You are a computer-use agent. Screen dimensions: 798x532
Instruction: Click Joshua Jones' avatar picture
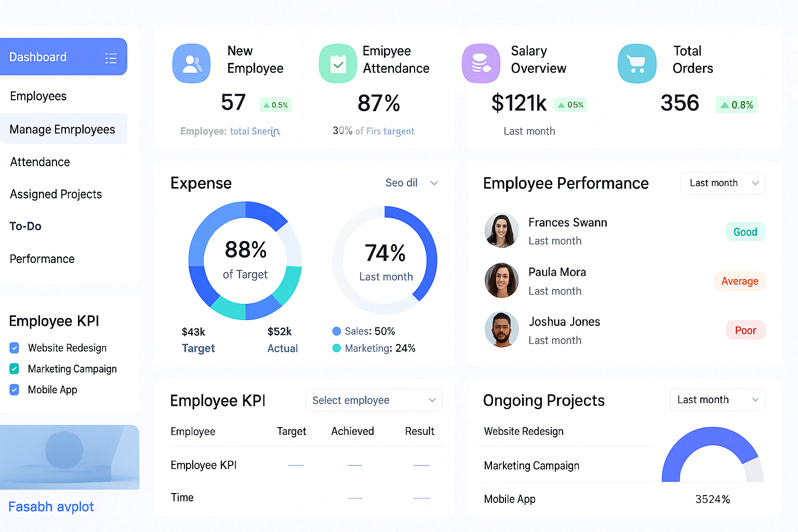coord(501,329)
